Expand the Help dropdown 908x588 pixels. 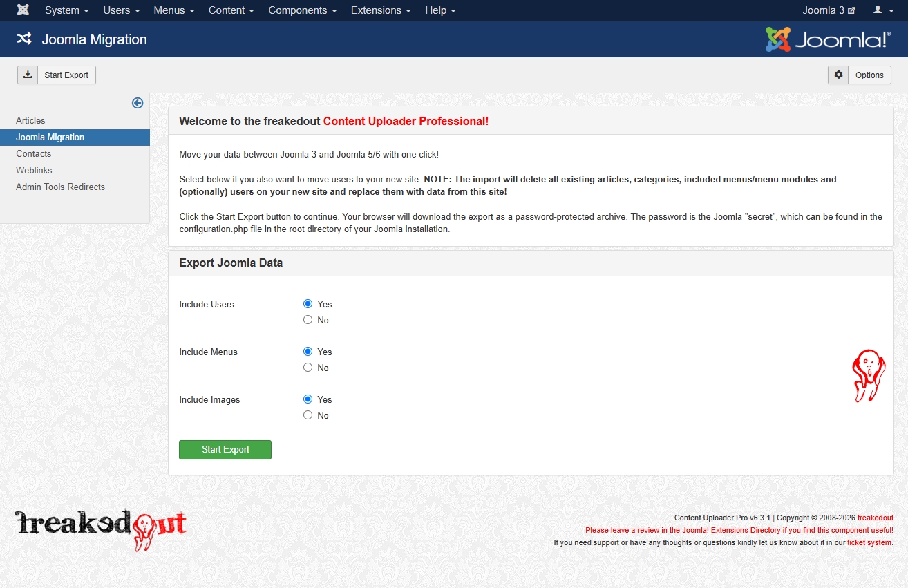click(440, 10)
